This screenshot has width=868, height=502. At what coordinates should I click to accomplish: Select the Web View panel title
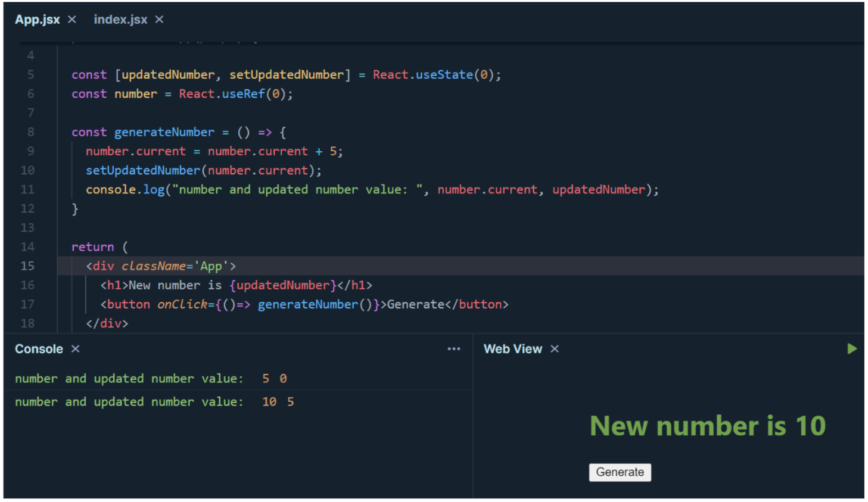pos(513,349)
